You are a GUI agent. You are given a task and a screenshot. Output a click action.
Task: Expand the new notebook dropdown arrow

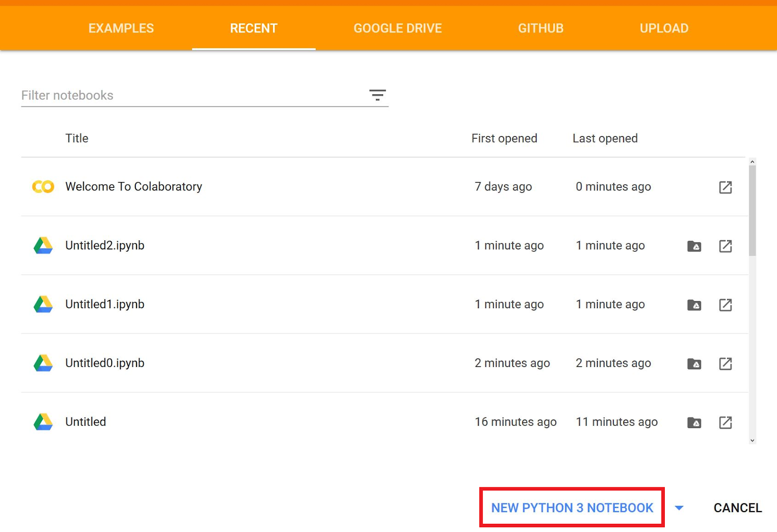click(x=679, y=508)
